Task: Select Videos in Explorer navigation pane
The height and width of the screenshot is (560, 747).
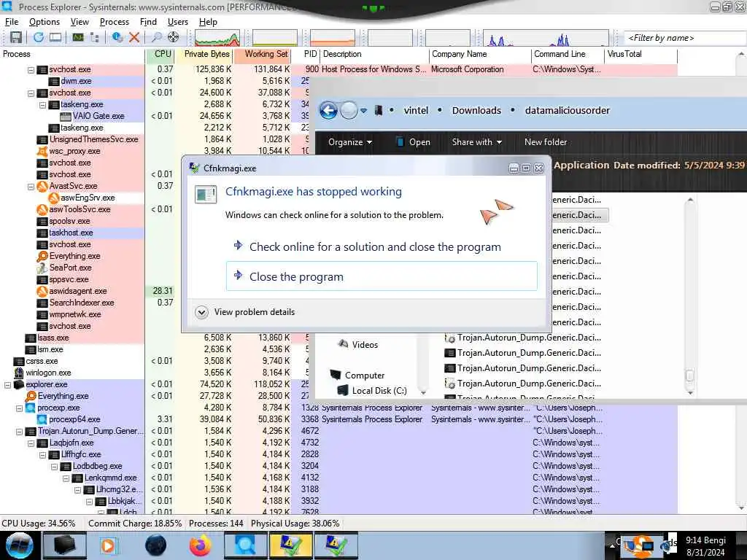Action: 357,344
